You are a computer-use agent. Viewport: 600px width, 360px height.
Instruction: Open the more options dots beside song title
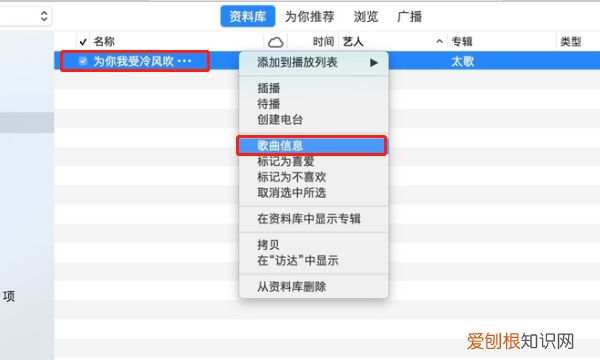(184, 61)
